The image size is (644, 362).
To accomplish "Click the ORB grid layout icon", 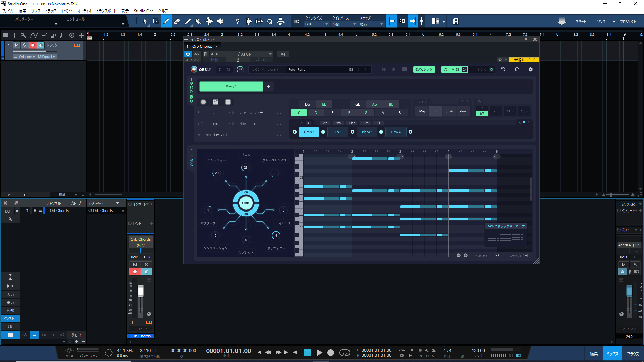I will [x=228, y=102].
